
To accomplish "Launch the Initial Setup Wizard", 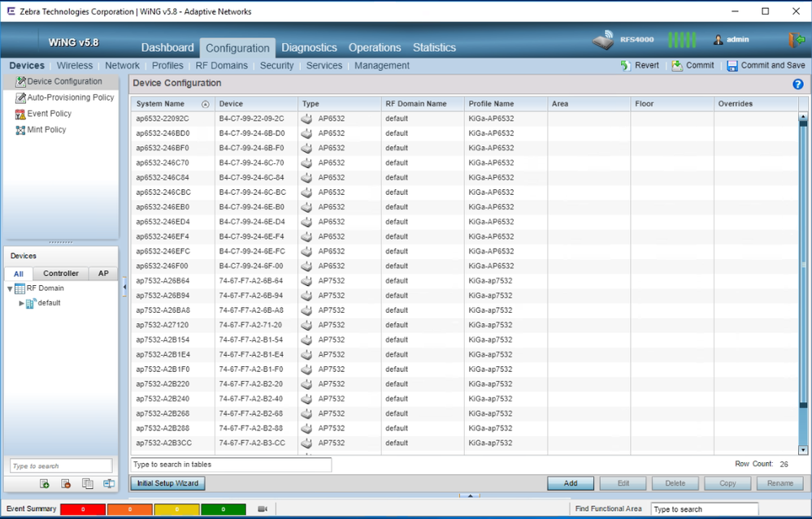I will (167, 483).
